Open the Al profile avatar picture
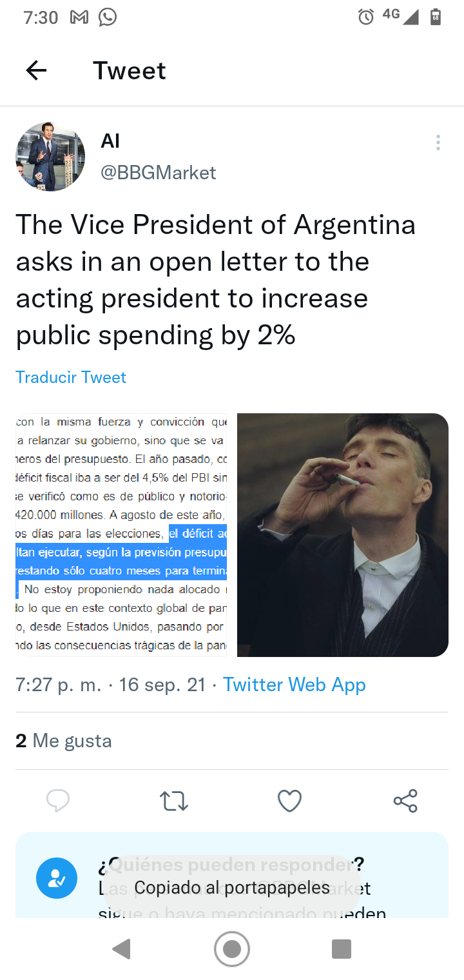Screen dimensions: 464x980 50,157
